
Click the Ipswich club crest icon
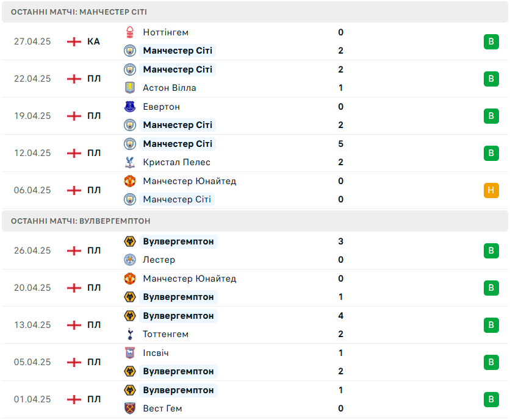pyautogui.click(x=130, y=353)
